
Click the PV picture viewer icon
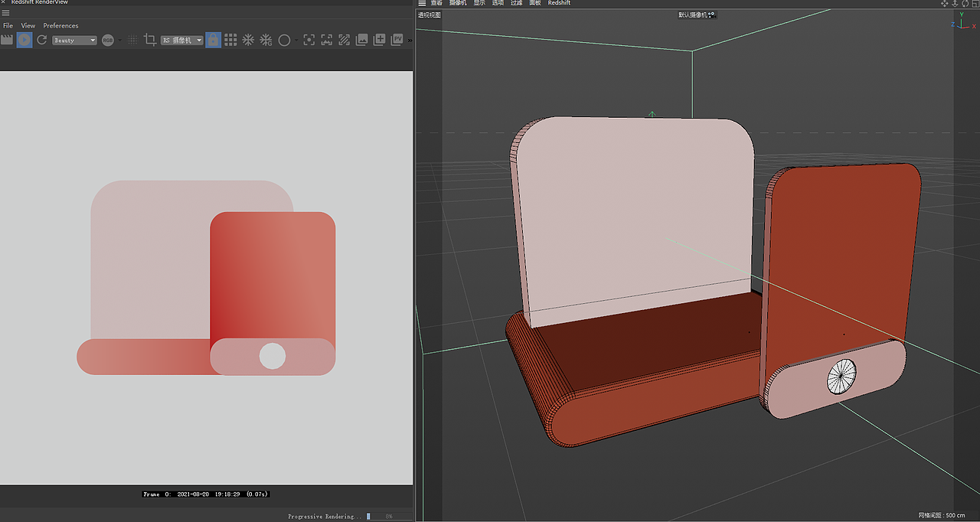[397, 40]
